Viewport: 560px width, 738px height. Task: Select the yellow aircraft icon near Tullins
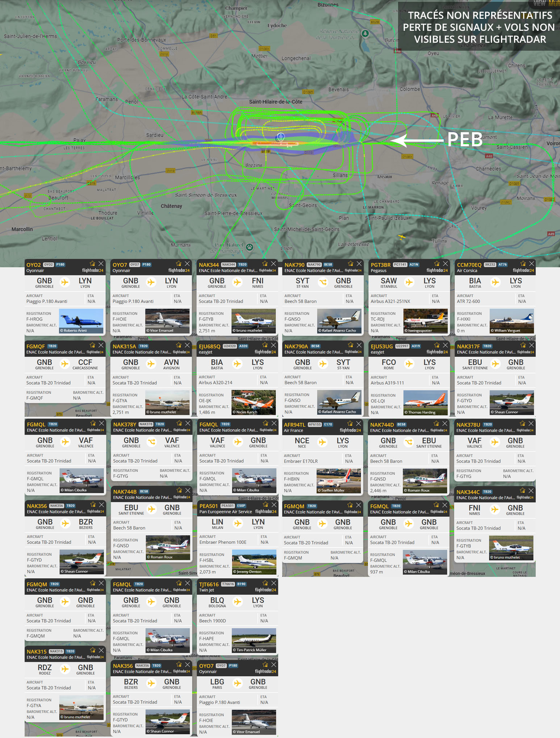401,237
